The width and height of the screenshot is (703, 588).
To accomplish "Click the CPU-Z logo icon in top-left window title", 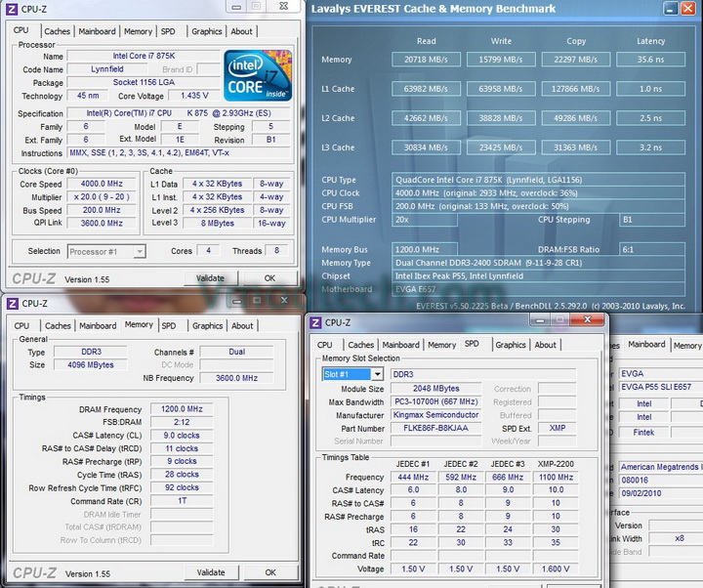I will 12,9.
